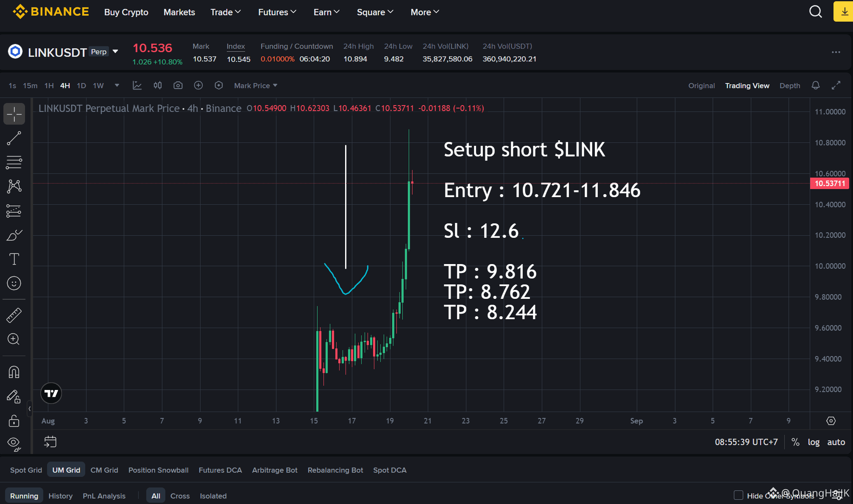Image resolution: width=853 pixels, height=504 pixels.
Task: Open the PnL Analysis tab
Action: (104, 496)
